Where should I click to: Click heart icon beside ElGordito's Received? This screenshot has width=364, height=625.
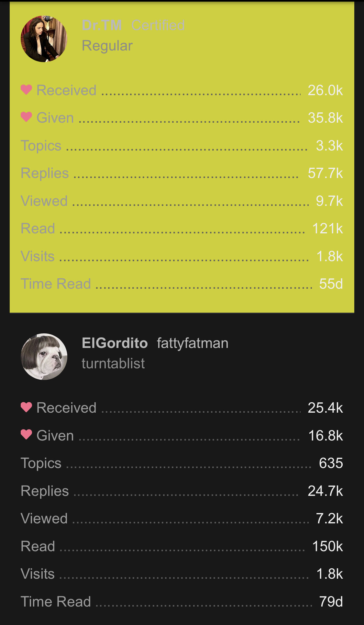26,407
